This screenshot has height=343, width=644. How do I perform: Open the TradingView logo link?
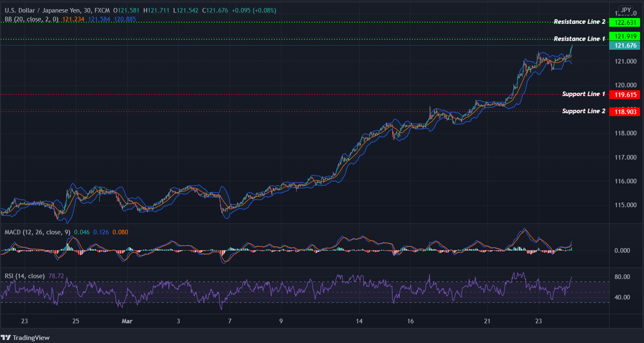click(x=26, y=337)
